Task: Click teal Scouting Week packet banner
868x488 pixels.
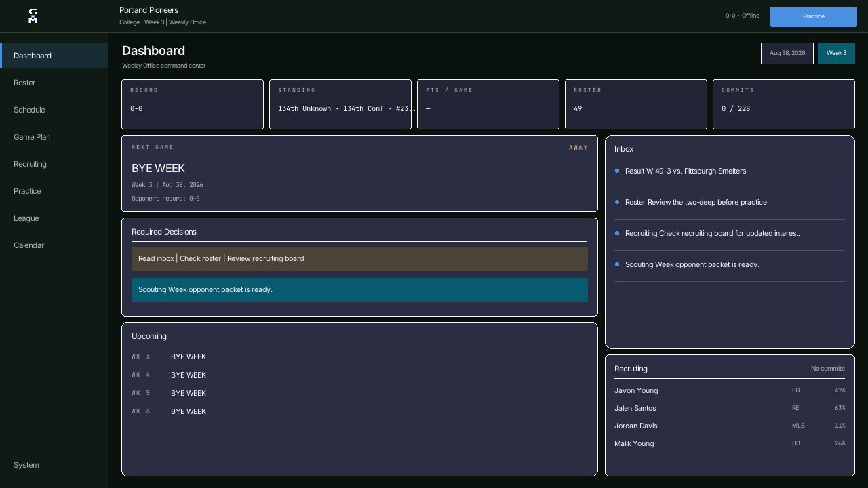Action: click(x=359, y=290)
